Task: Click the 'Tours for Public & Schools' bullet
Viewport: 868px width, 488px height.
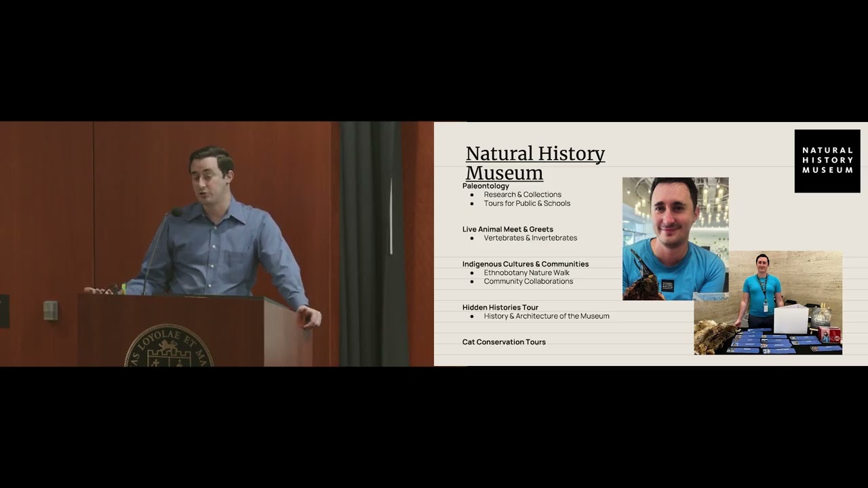Action: 527,203
